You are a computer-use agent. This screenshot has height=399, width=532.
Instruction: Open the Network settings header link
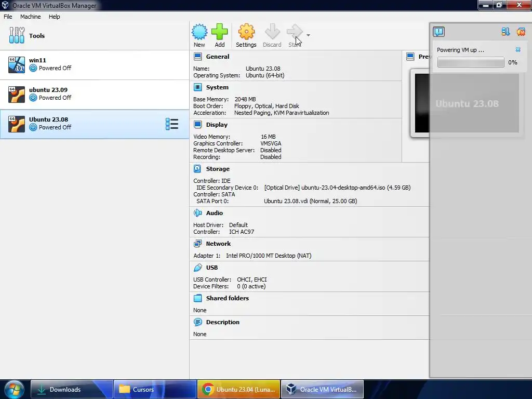[x=218, y=244]
